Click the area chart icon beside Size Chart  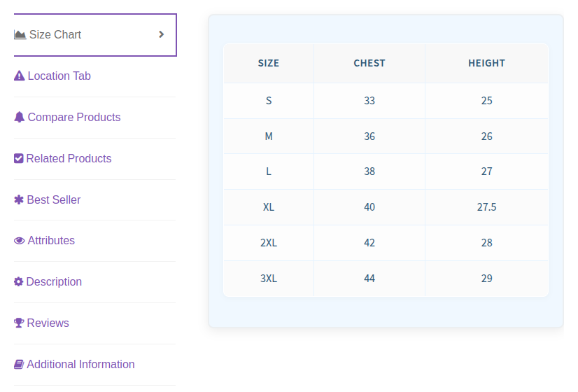tap(20, 34)
